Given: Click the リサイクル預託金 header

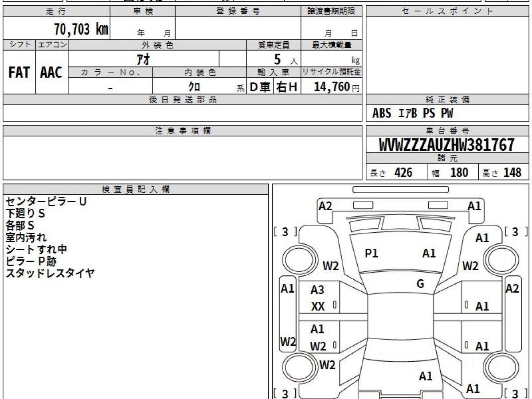Looking at the screenshot, I should 332,72.
